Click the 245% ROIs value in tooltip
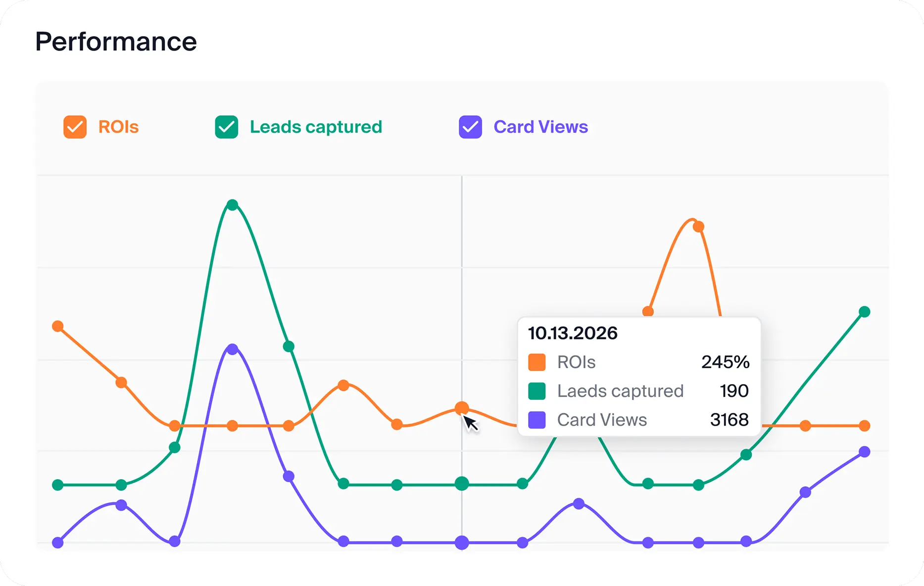The width and height of the screenshot is (924, 586). (x=725, y=362)
